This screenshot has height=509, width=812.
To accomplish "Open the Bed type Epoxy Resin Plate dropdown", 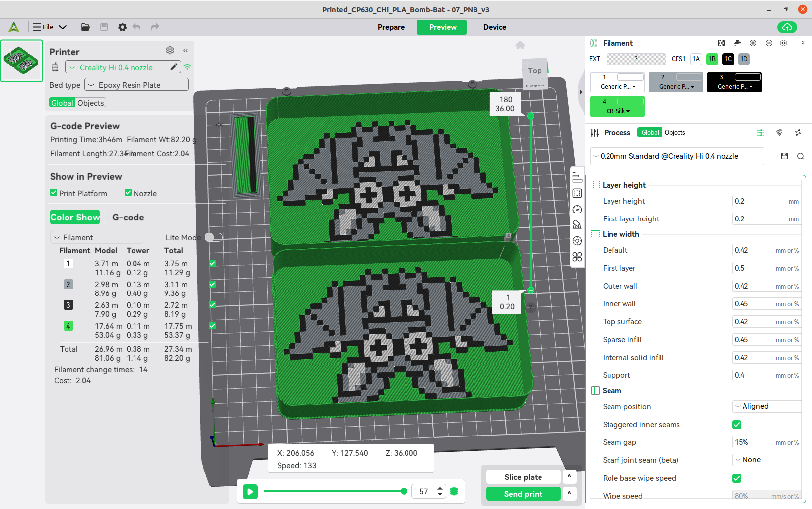I will 136,85.
